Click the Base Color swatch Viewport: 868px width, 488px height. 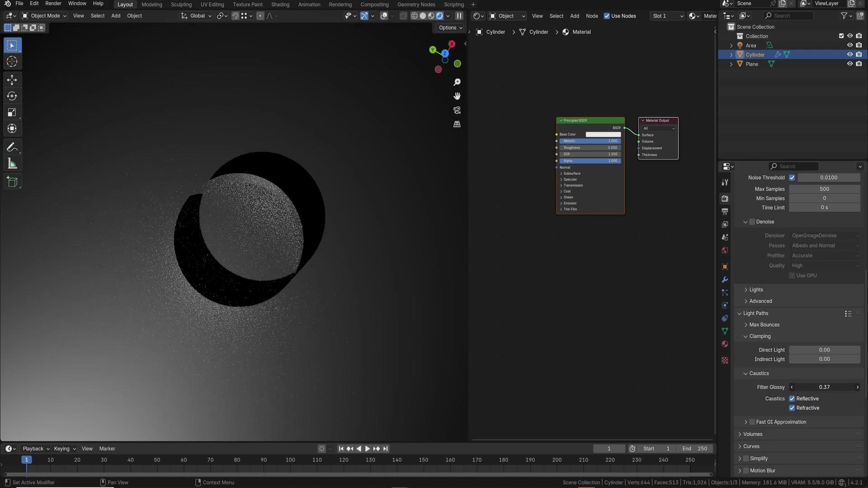pos(603,135)
